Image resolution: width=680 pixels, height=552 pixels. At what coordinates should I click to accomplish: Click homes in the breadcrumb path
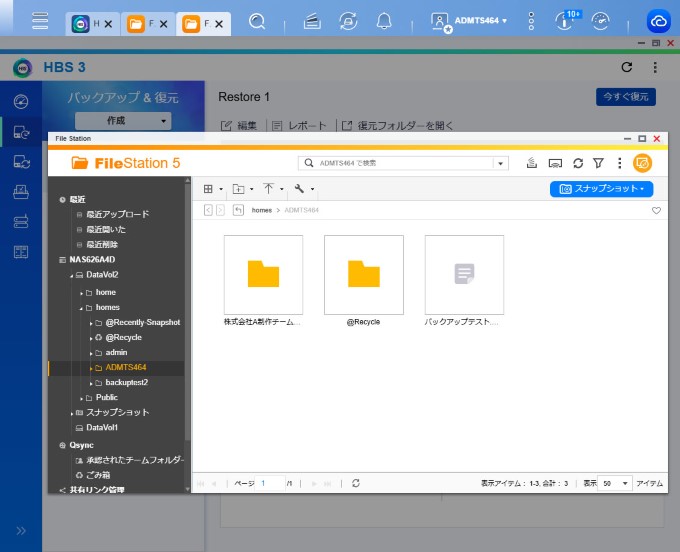262,210
